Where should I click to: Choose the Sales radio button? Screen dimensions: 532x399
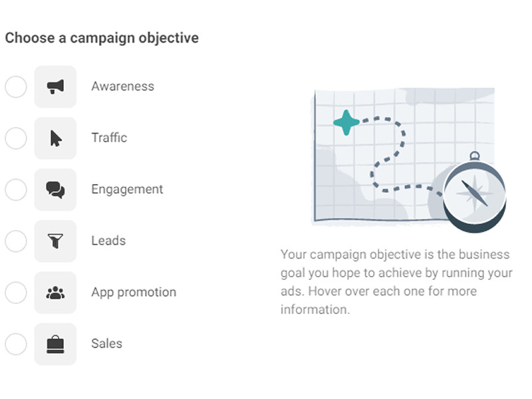(16, 344)
